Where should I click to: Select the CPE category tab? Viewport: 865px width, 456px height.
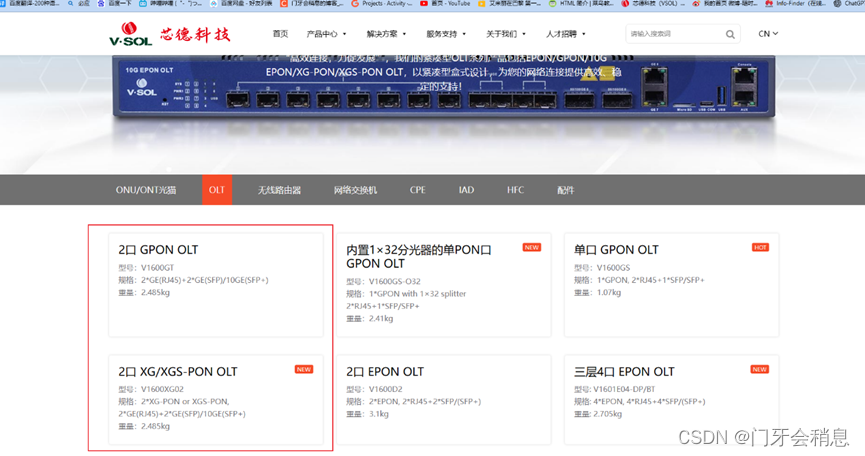[418, 190]
